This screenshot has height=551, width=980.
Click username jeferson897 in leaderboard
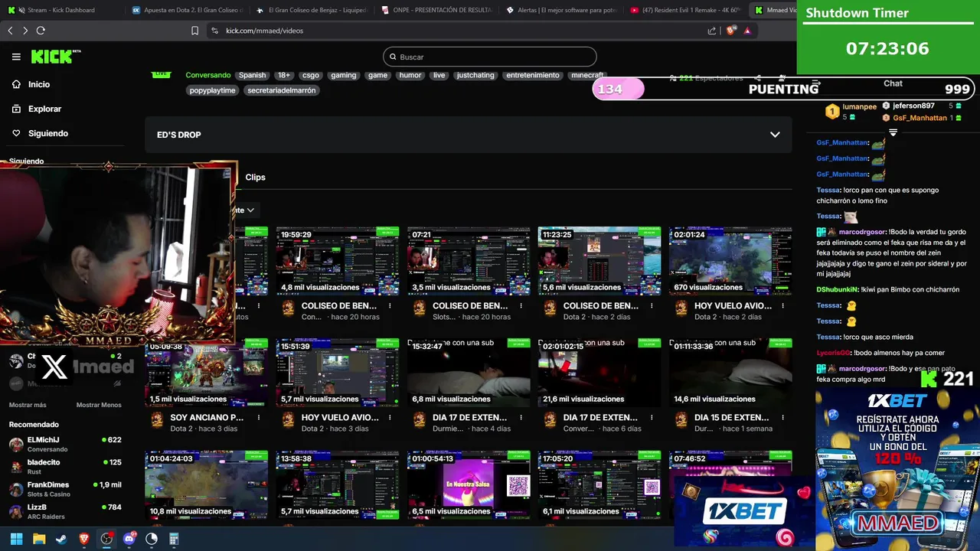[x=913, y=106]
